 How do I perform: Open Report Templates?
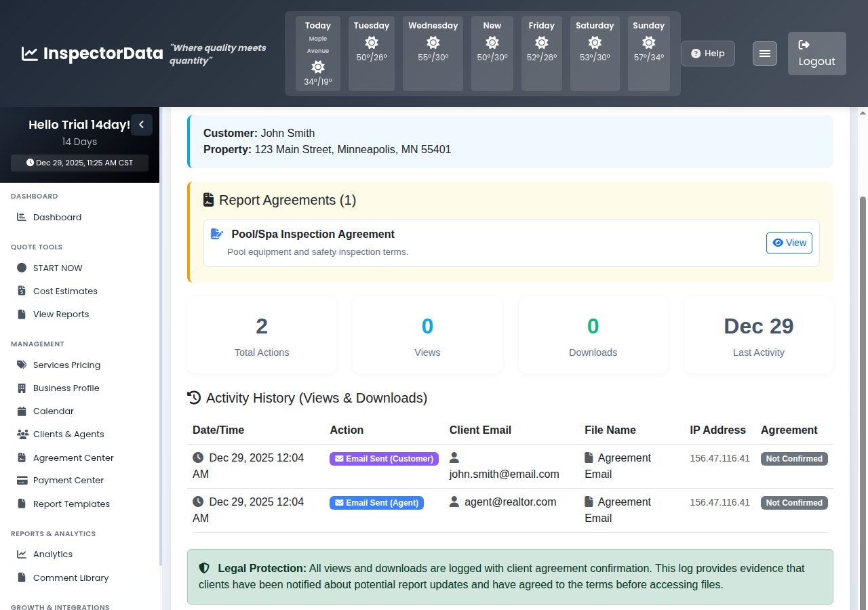pyautogui.click(x=71, y=504)
